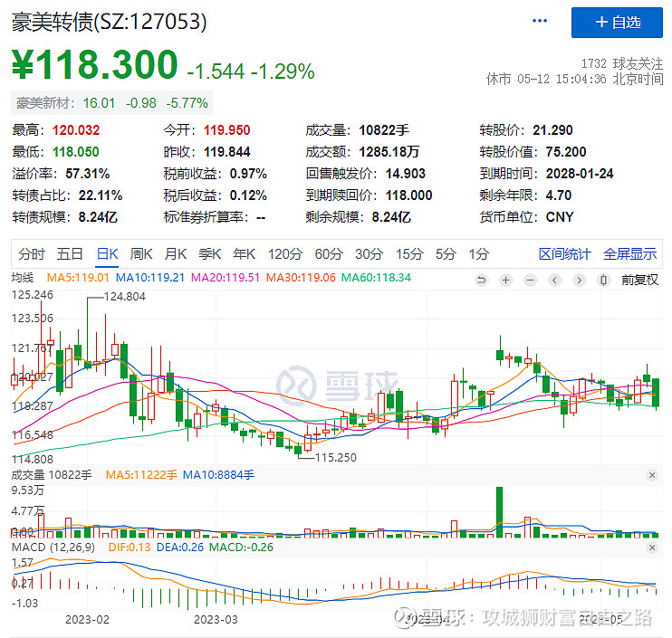This screenshot has height=638, width=672.
Task: Open the 区间统计 range statistics link
Action: coord(564,254)
